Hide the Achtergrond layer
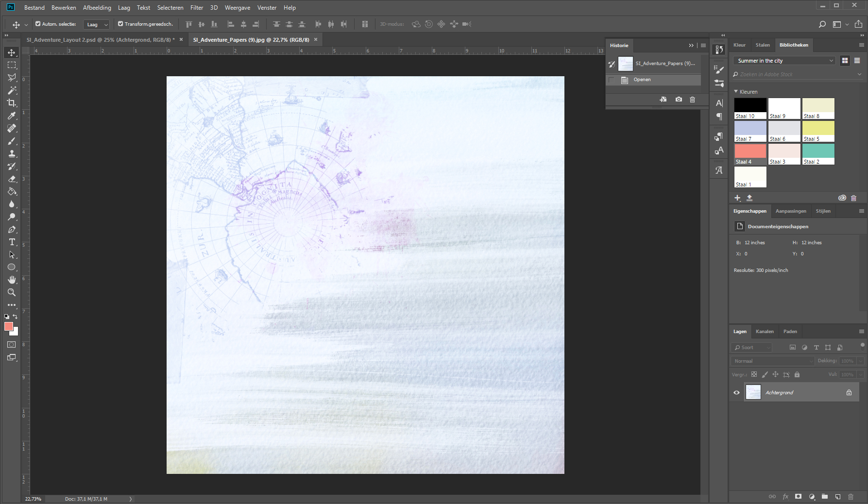Viewport: 868px width, 504px height. coord(736,392)
